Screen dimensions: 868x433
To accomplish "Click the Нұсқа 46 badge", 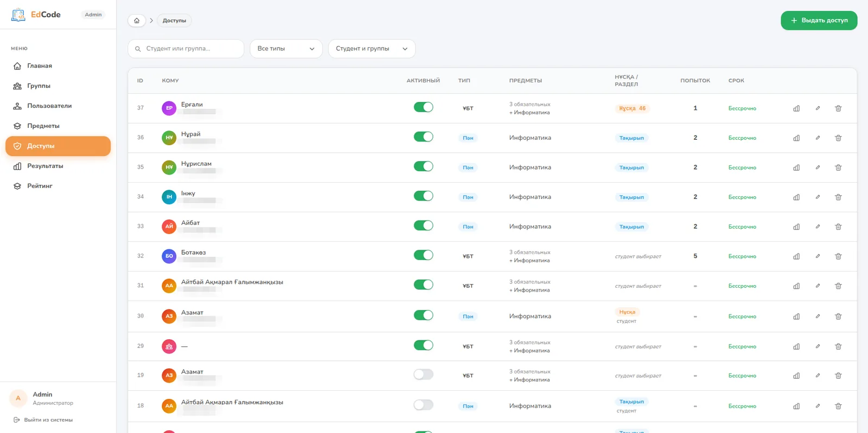I will [x=633, y=108].
